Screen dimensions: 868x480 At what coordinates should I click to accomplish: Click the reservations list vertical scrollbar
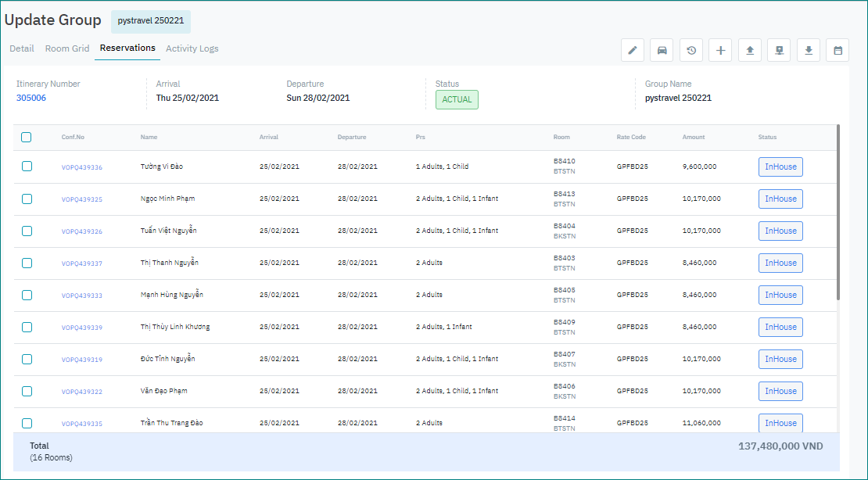pyautogui.click(x=838, y=211)
